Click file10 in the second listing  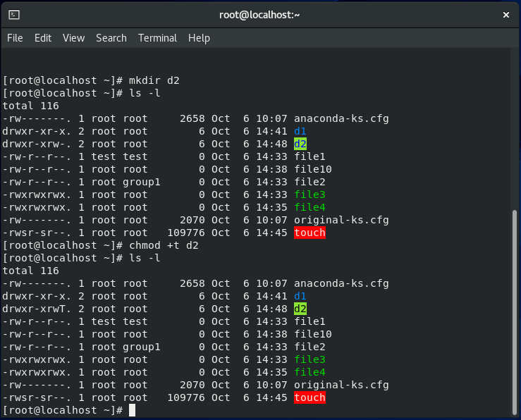tap(312, 334)
